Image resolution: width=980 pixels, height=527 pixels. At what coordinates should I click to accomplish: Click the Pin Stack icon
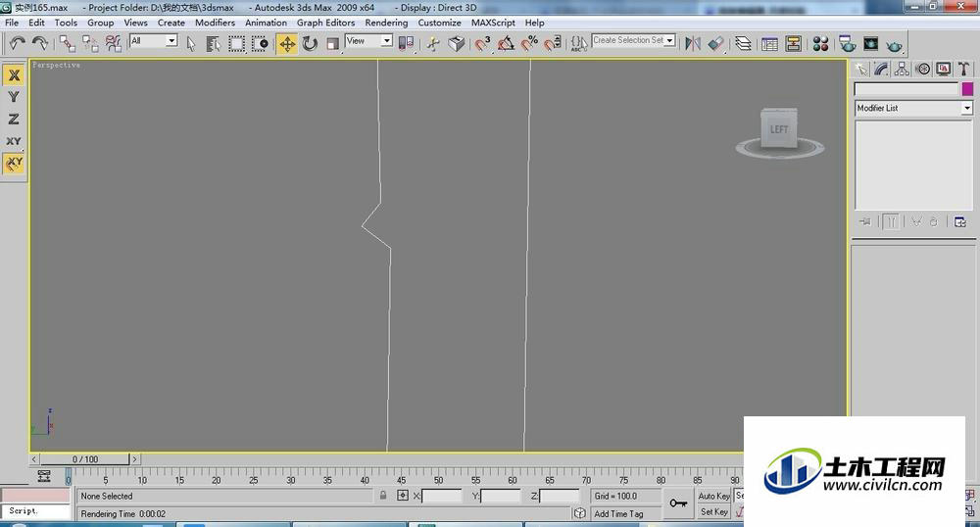pyautogui.click(x=865, y=221)
